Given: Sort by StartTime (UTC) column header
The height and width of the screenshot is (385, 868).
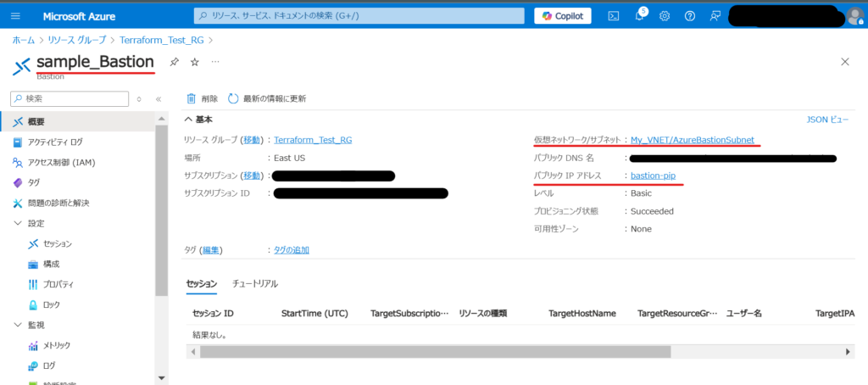Looking at the screenshot, I should tap(314, 314).
